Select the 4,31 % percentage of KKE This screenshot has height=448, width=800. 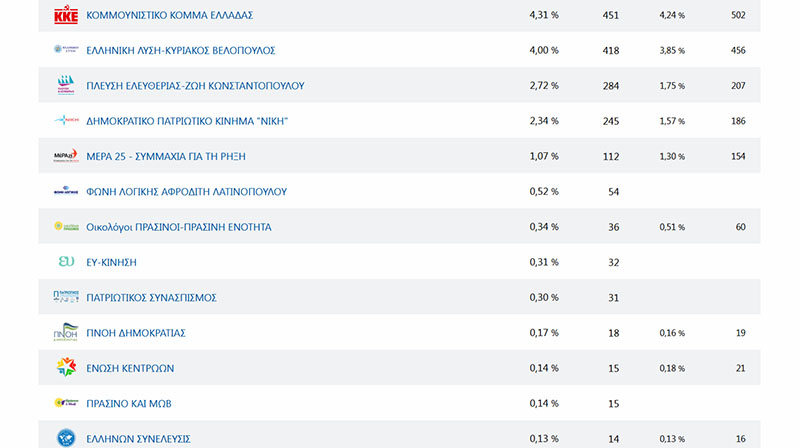tap(543, 16)
